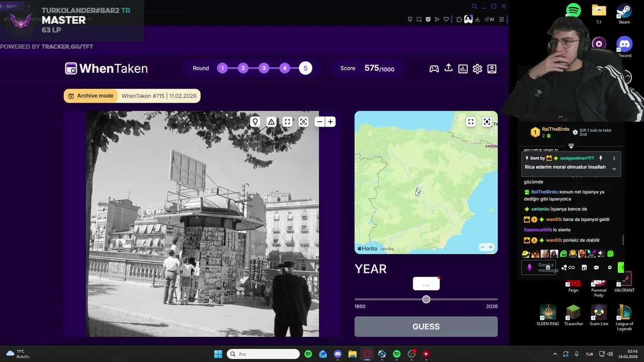
Task: Click the WhenTaken logo
Action: click(106, 68)
